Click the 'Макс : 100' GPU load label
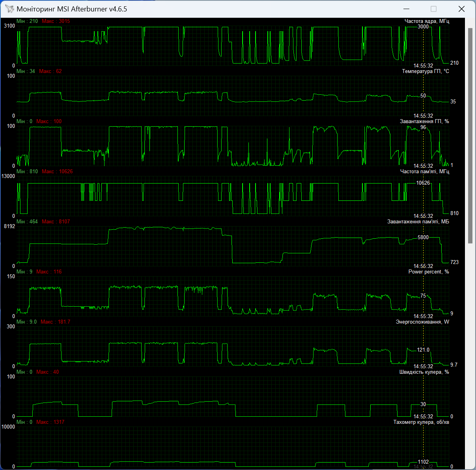The width and height of the screenshot is (476, 470). (49, 122)
